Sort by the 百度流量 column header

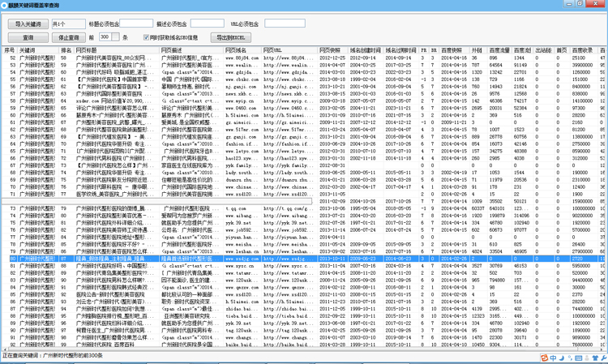coord(499,50)
